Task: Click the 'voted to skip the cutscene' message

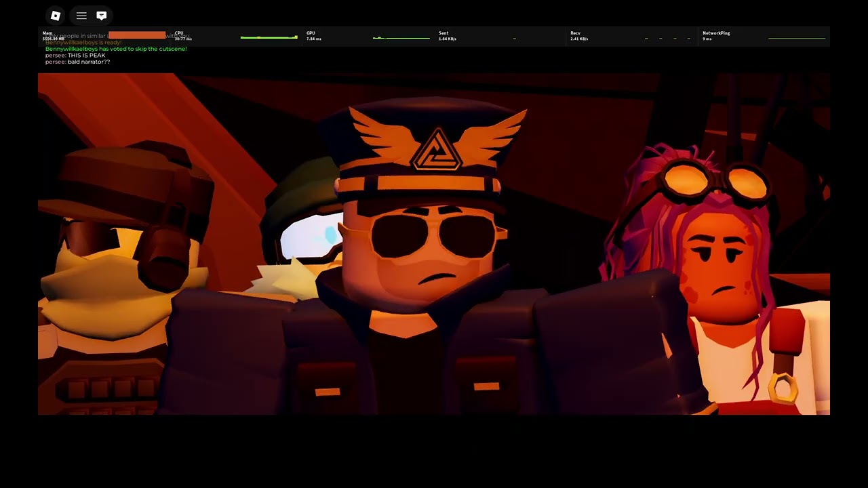Action: [x=116, y=49]
